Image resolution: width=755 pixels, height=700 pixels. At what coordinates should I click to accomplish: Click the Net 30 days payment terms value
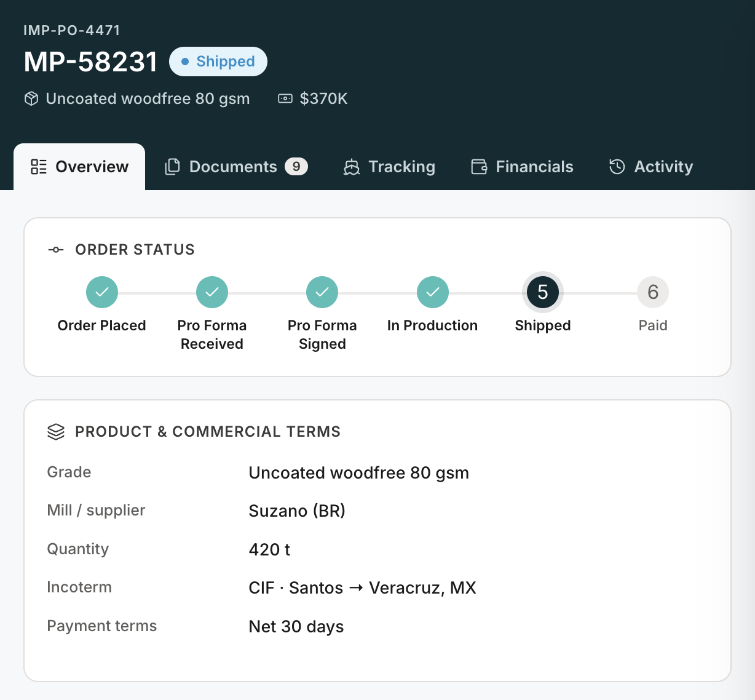(296, 627)
